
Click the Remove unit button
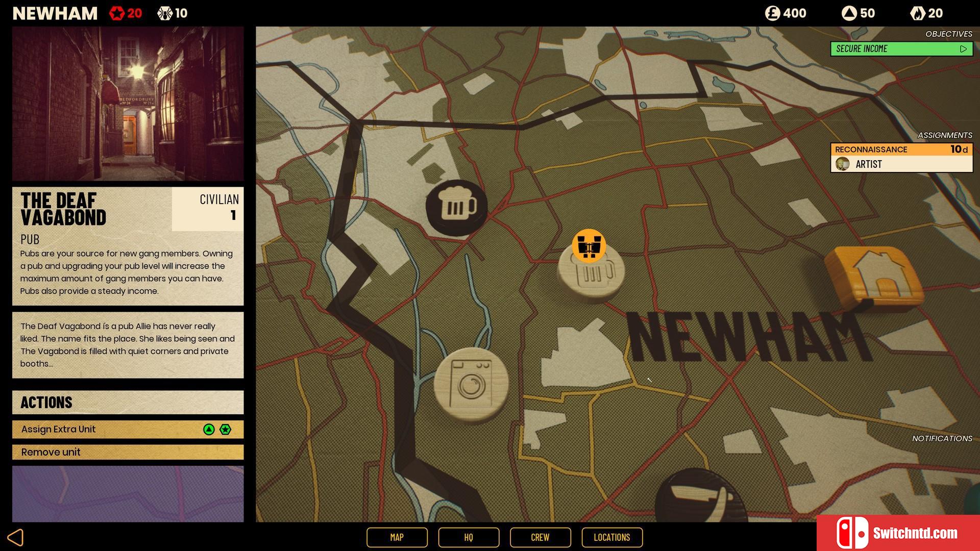[128, 452]
